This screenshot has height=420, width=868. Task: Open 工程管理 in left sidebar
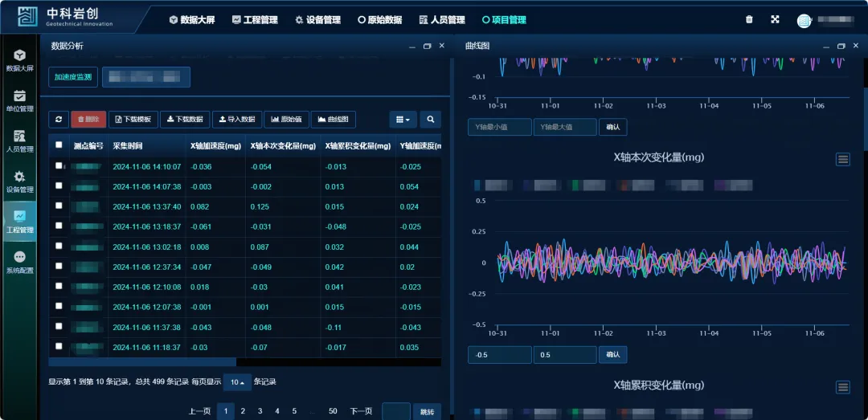coord(20,222)
